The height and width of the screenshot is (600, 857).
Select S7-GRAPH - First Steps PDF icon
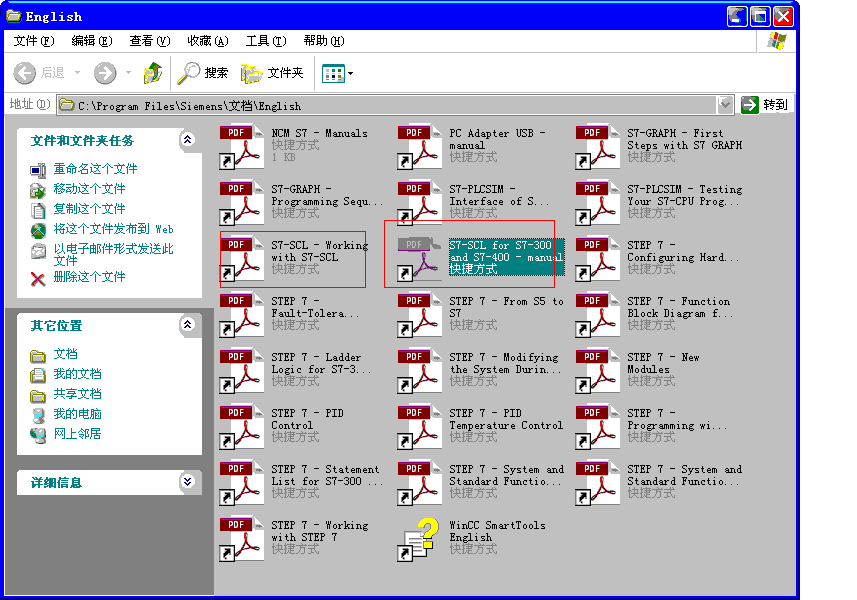click(x=597, y=146)
